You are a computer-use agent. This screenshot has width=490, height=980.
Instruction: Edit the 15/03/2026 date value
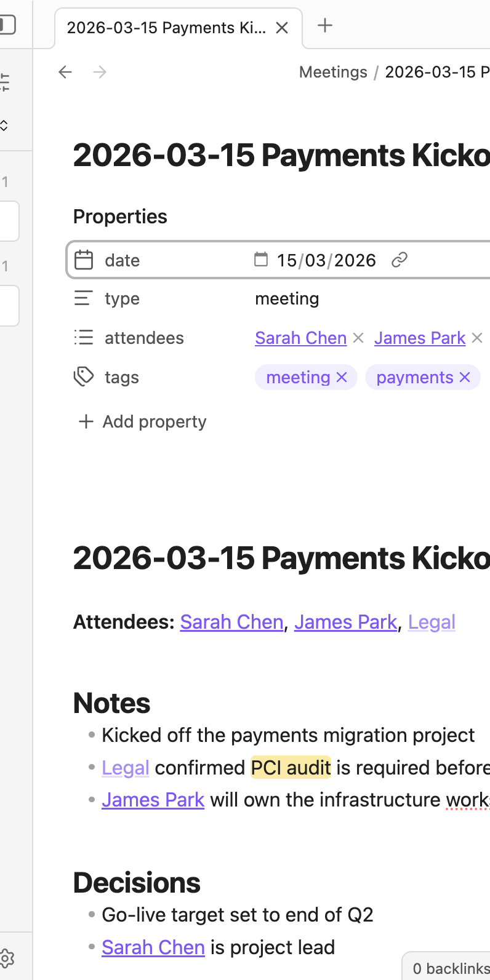click(x=326, y=260)
